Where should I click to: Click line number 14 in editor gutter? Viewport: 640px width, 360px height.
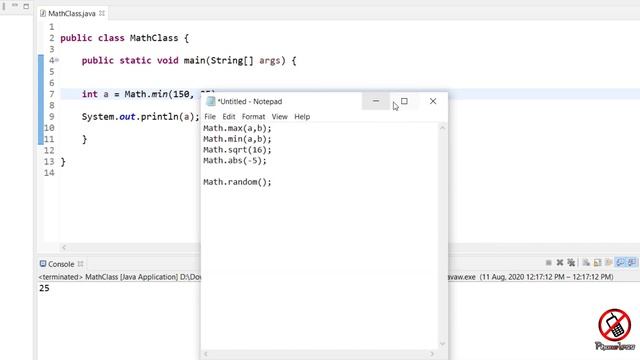coord(49,173)
